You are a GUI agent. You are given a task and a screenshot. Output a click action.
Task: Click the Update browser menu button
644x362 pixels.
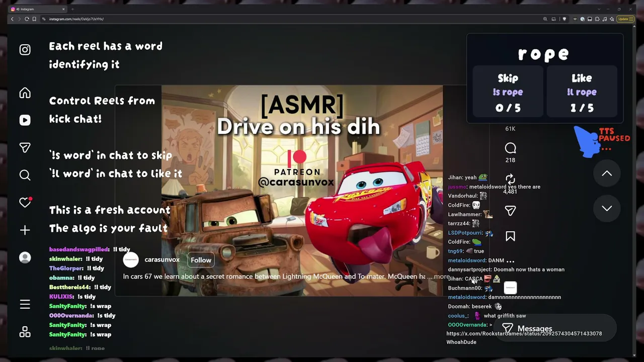tap(625, 19)
